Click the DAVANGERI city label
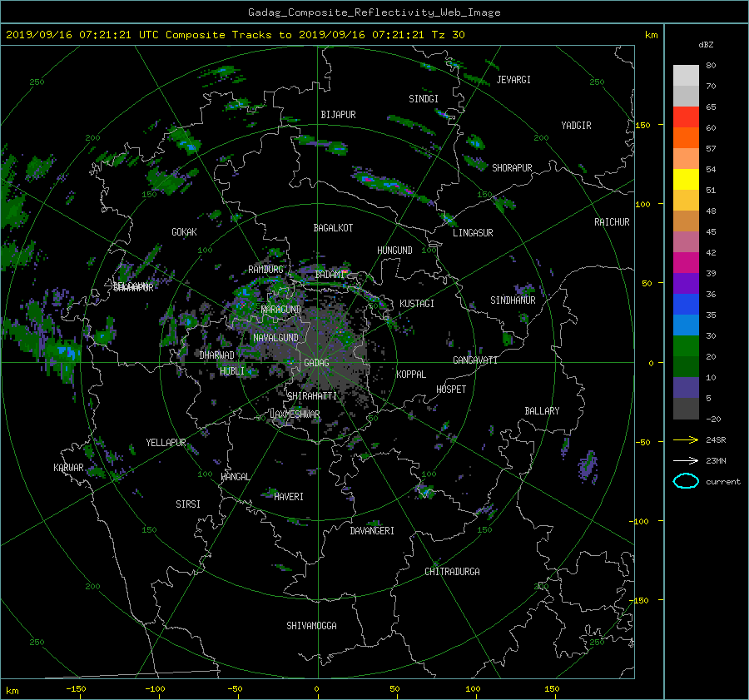 point(372,531)
